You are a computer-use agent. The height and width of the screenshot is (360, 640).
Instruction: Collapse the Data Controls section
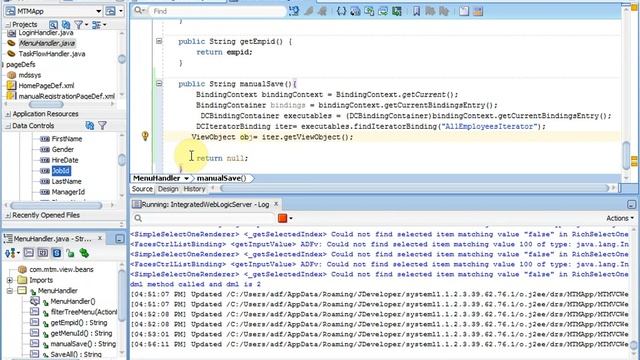point(8,126)
